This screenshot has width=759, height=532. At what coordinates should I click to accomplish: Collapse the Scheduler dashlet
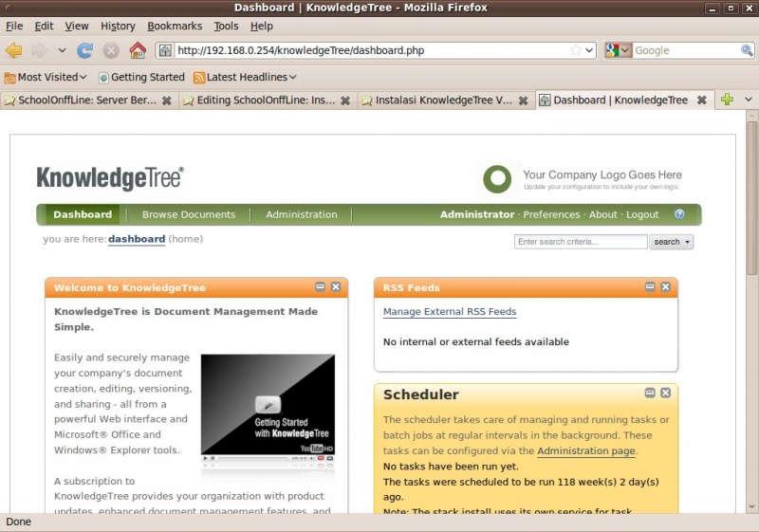[x=650, y=393]
